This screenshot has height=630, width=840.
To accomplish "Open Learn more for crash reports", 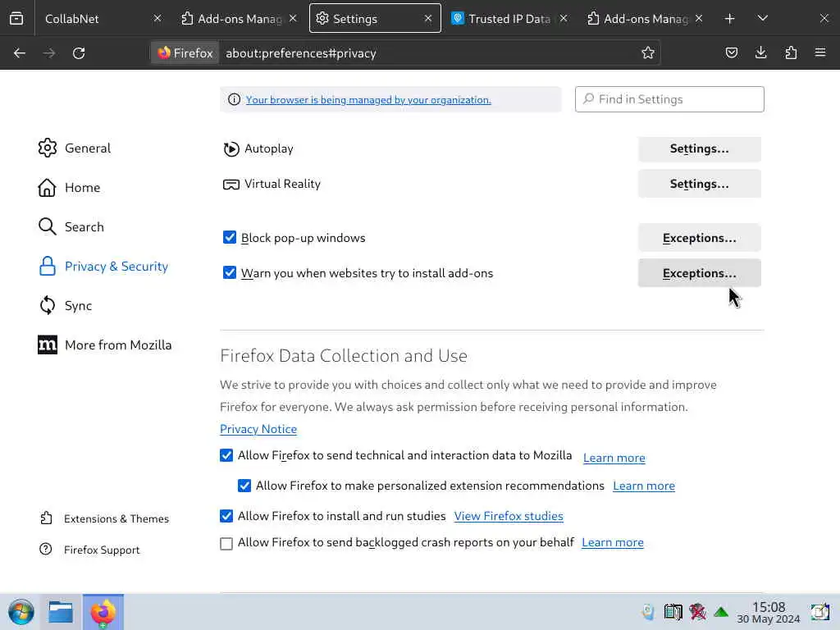I will click(x=612, y=543).
